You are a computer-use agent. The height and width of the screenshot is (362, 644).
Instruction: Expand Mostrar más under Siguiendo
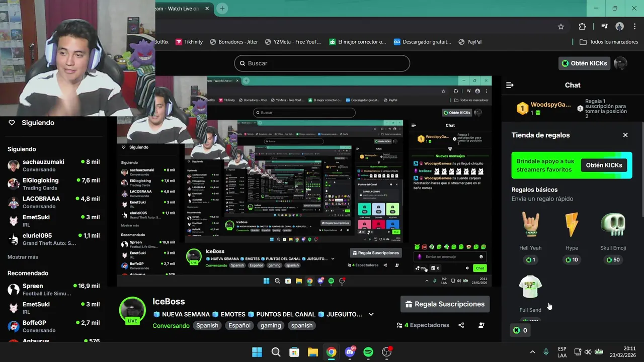click(x=23, y=257)
